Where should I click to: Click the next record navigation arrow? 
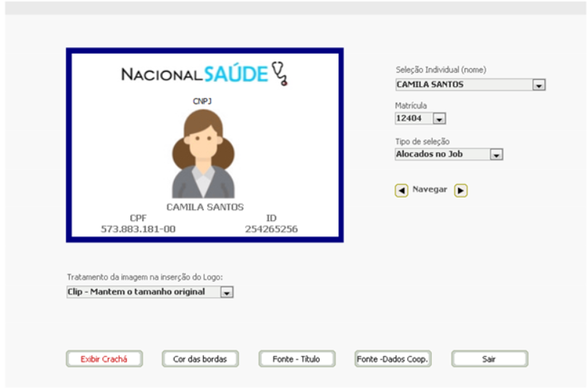click(461, 191)
